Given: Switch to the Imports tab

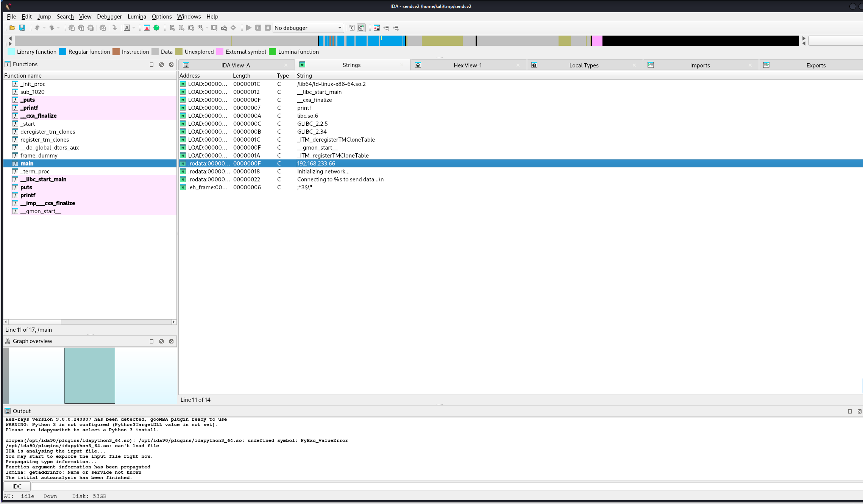Looking at the screenshot, I should 699,65.
